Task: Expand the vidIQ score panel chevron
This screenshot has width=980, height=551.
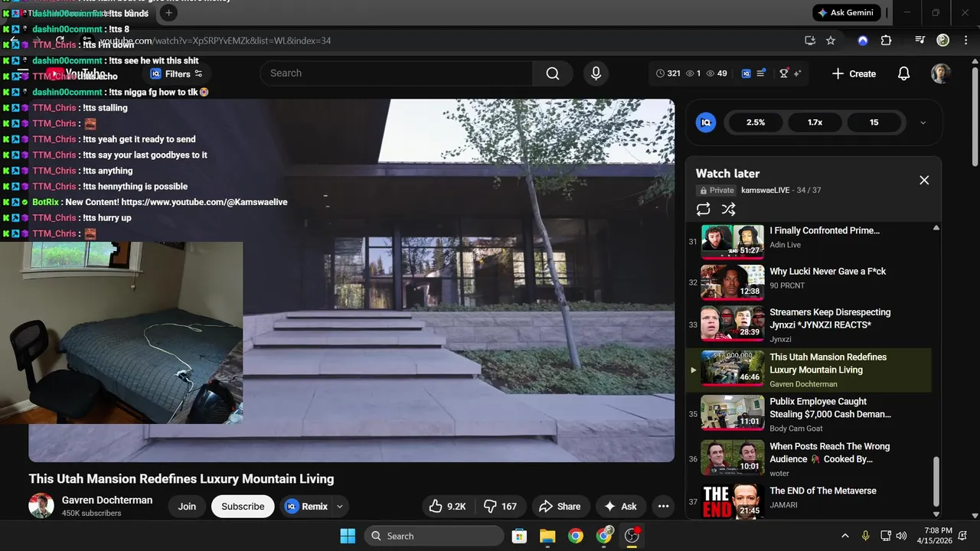Action: click(x=923, y=122)
